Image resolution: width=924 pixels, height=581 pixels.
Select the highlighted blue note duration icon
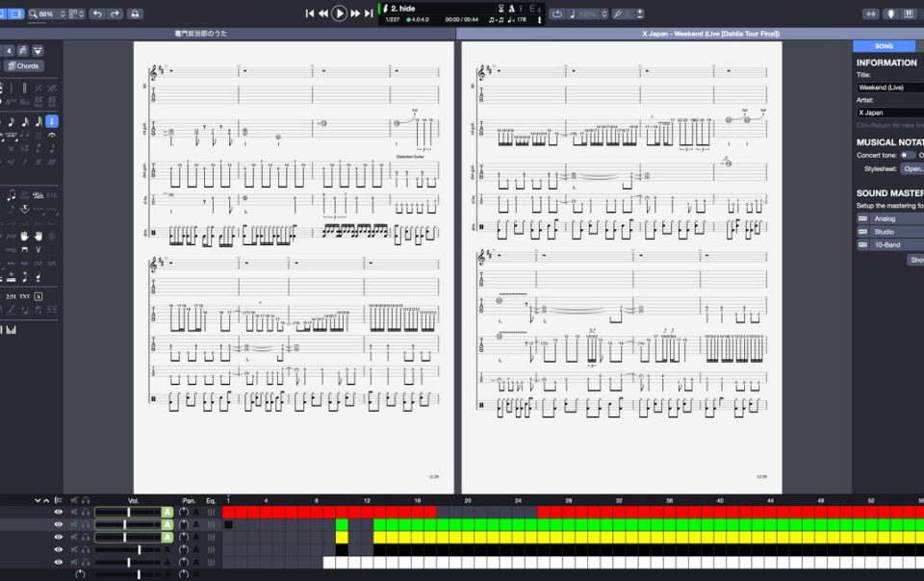click(52, 121)
